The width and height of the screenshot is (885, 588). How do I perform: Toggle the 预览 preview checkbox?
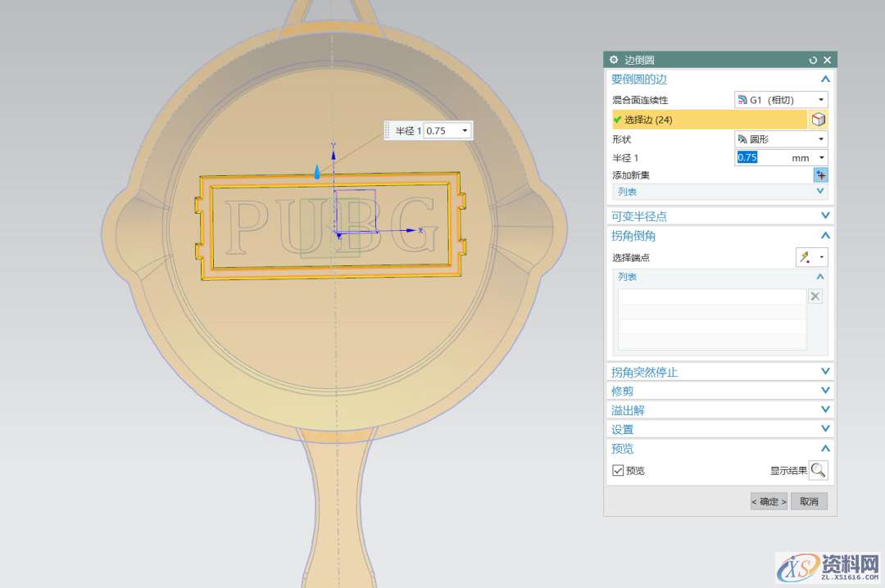[x=619, y=471]
